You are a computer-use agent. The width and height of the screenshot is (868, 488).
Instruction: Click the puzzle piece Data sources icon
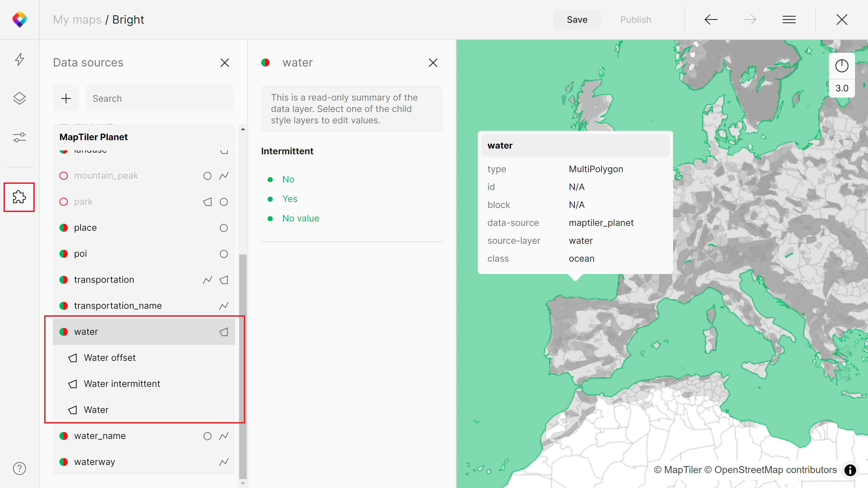point(19,197)
